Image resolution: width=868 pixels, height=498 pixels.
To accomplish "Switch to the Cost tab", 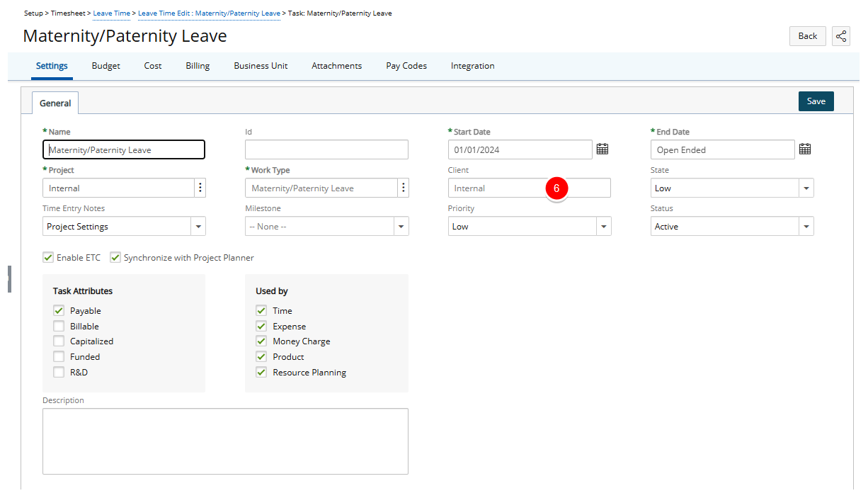I will (x=153, y=66).
